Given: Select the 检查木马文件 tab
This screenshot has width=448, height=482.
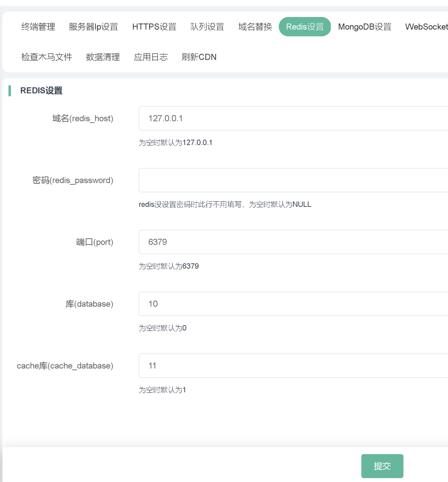Looking at the screenshot, I should point(47,57).
